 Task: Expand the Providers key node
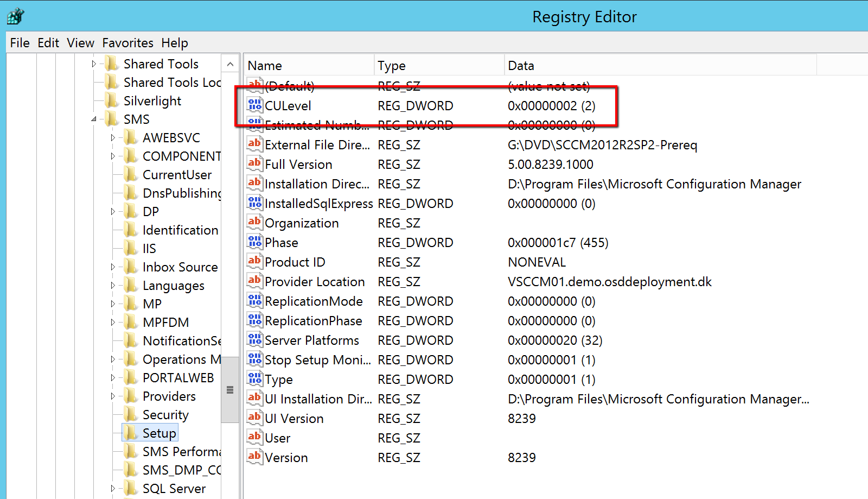point(113,396)
